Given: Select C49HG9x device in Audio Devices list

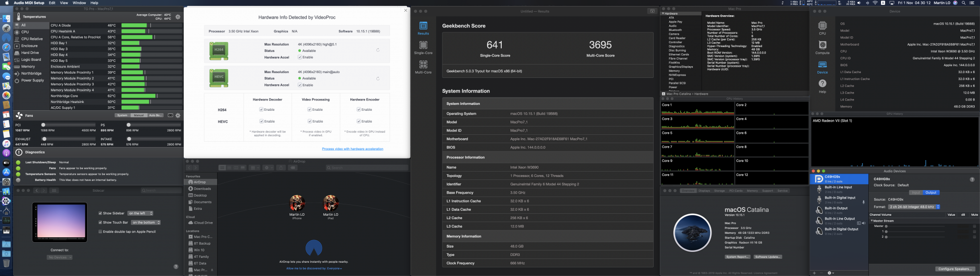Looking at the screenshot, I should pos(839,179).
